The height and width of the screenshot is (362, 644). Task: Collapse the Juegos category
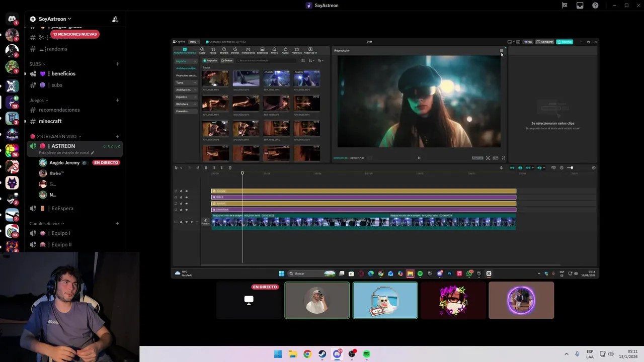(x=39, y=100)
